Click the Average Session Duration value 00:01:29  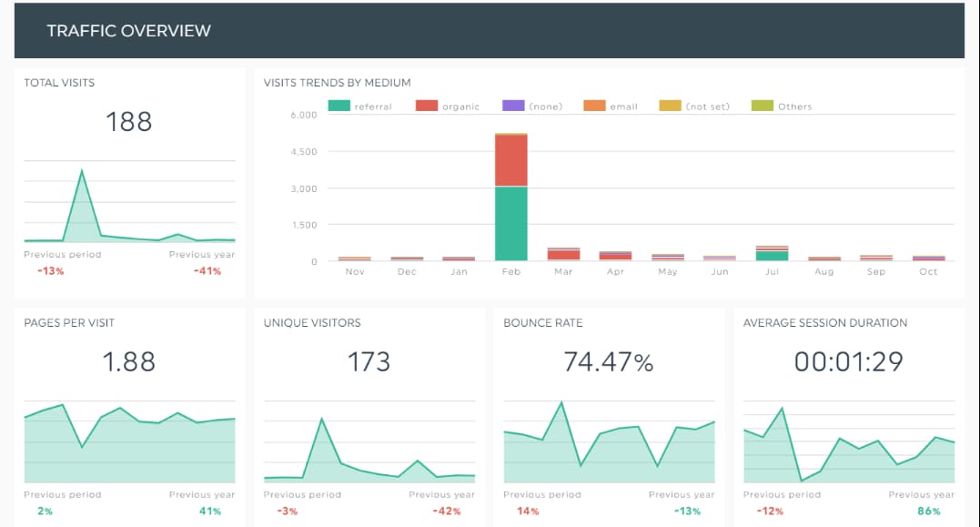pyautogui.click(x=848, y=362)
